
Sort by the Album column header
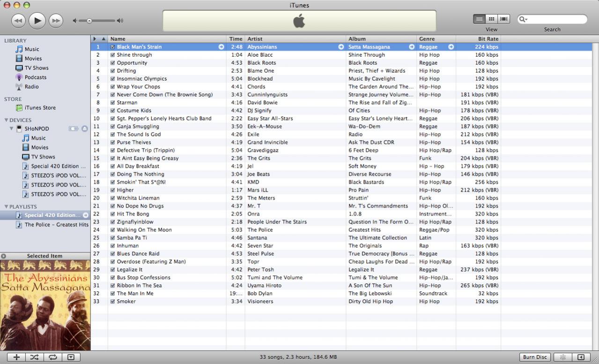click(x=381, y=39)
